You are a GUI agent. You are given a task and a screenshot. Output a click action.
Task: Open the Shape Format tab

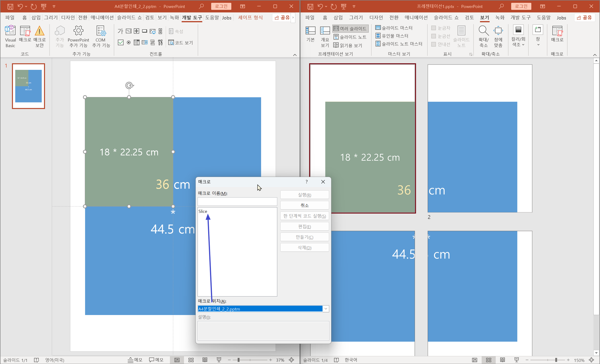pyautogui.click(x=250, y=18)
